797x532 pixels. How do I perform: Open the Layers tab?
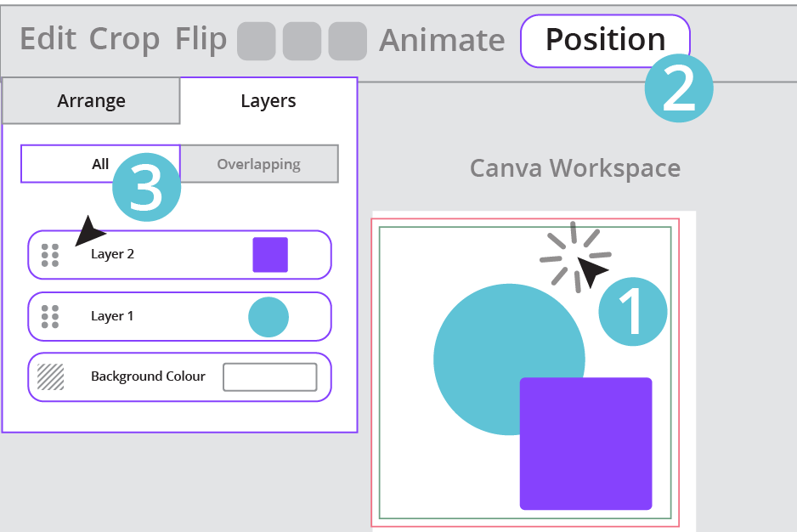268,101
